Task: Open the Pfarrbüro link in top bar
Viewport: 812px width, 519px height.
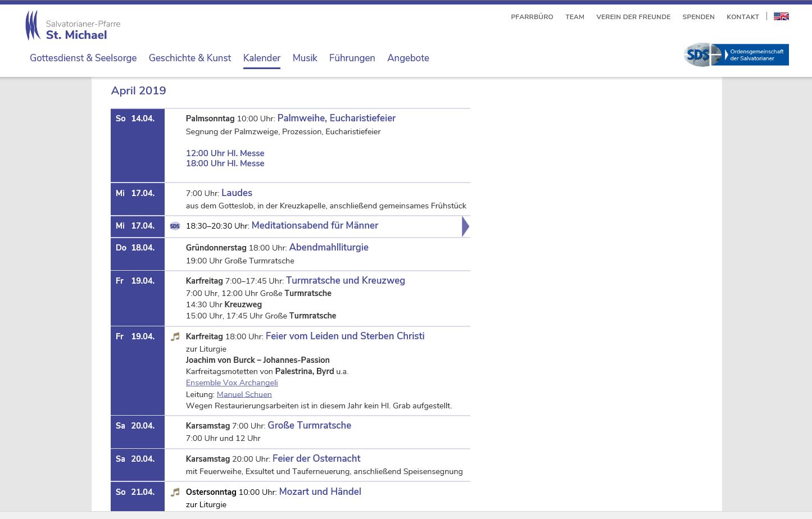Action: [532, 17]
